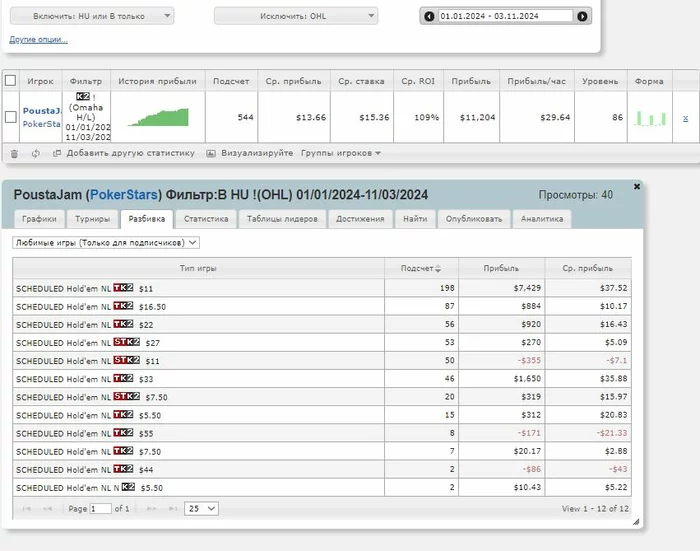Open the profit history green graph
Viewport: 700px width, 551px height.
point(157,117)
